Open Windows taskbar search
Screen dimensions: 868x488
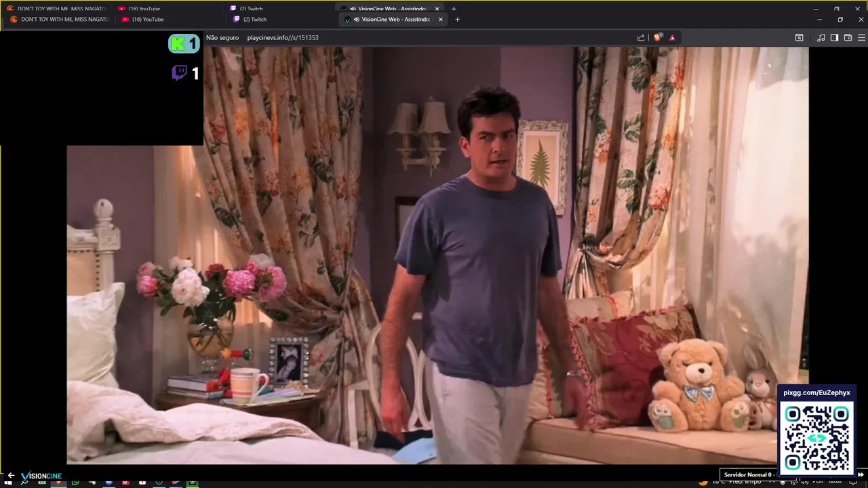(x=24, y=483)
